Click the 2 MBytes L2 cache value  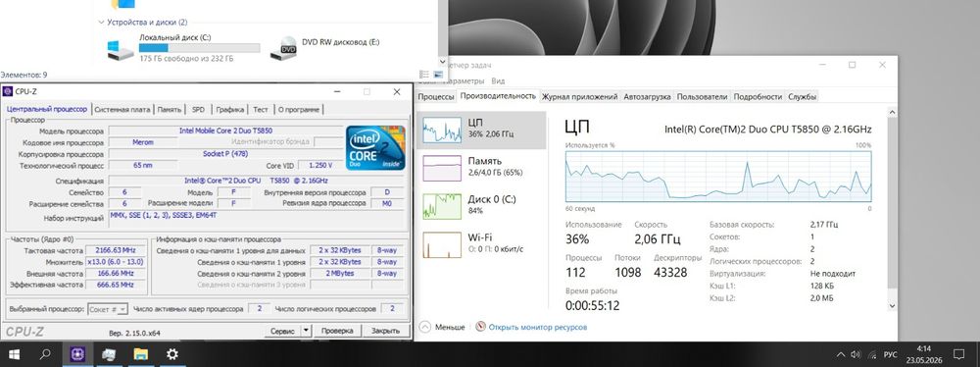tap(340, 274)
